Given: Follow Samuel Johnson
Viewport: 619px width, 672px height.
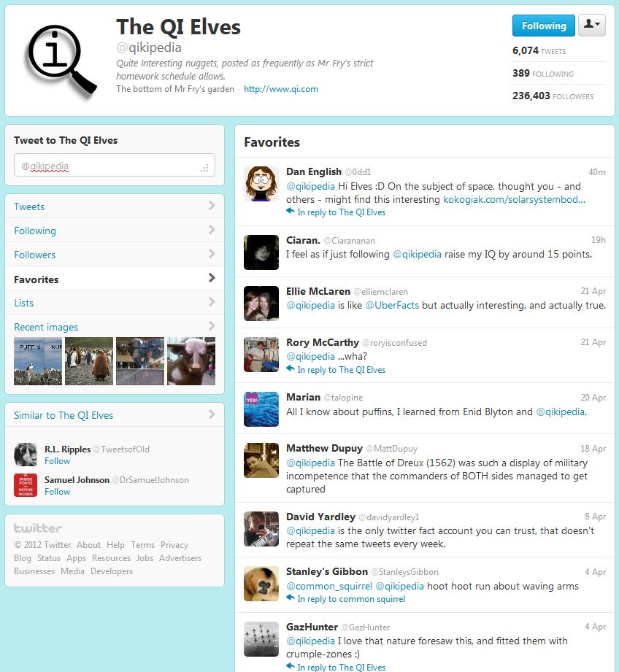Looking at the screenshot, I should (x=58, y=492).
